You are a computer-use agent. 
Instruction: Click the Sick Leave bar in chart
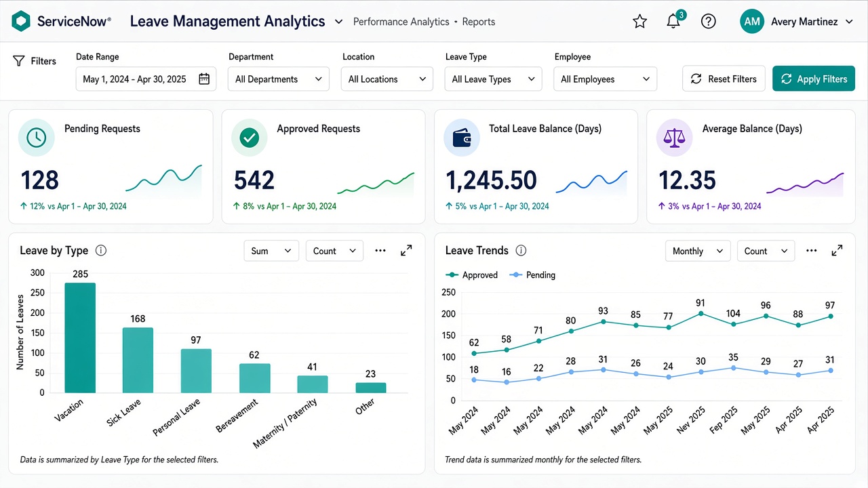click(138, 360)
